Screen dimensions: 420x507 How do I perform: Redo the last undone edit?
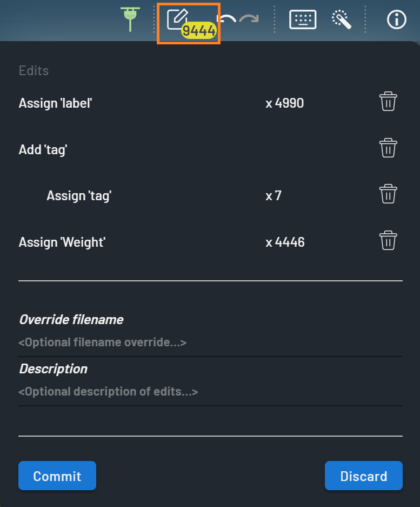[x=249, y=19]
